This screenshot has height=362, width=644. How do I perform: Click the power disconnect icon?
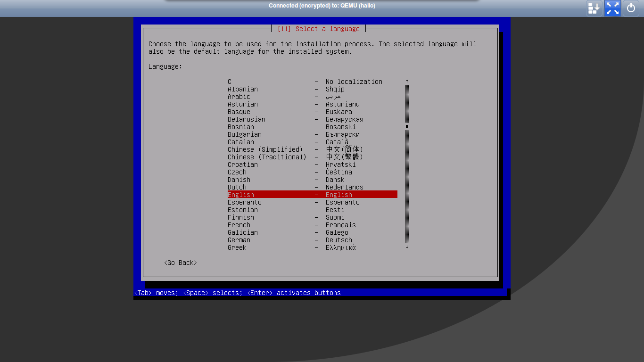coord(631,8)
